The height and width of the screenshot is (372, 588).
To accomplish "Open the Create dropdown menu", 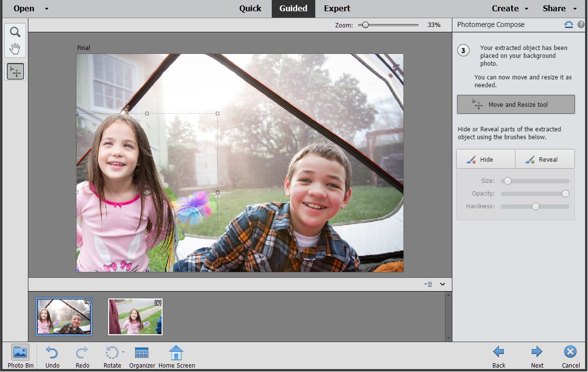I will click(510, 8).
